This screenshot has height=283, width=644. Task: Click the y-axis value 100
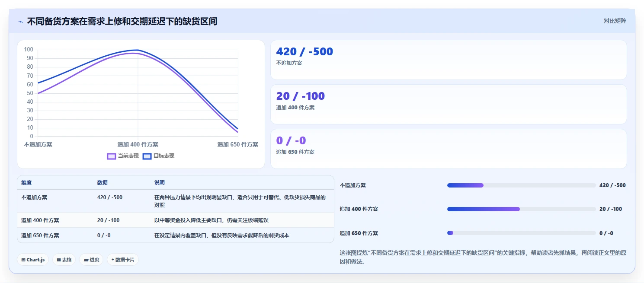[x=29, y=50]
